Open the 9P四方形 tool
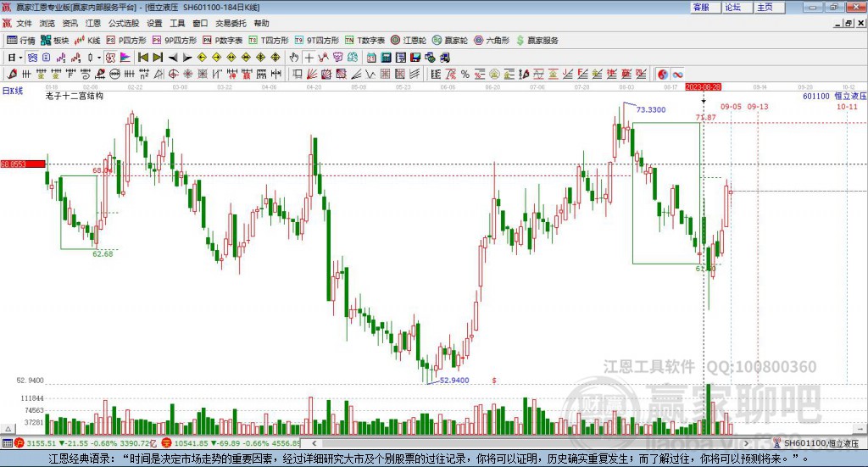This screenshot has width=868, height=467. click(175, 41)
